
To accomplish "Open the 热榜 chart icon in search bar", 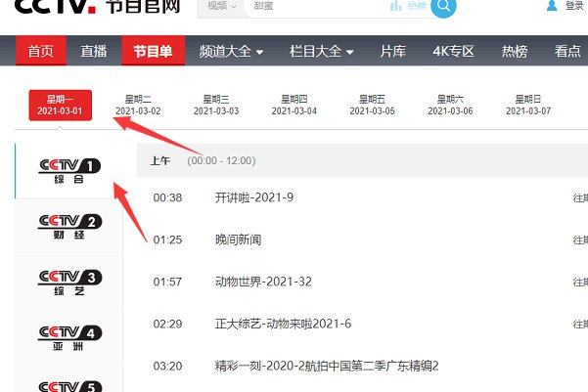I will click(395, 6).
